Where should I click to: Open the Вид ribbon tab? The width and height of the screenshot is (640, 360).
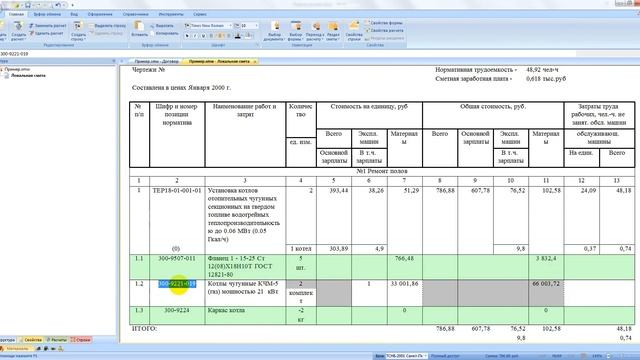(74, 14)
